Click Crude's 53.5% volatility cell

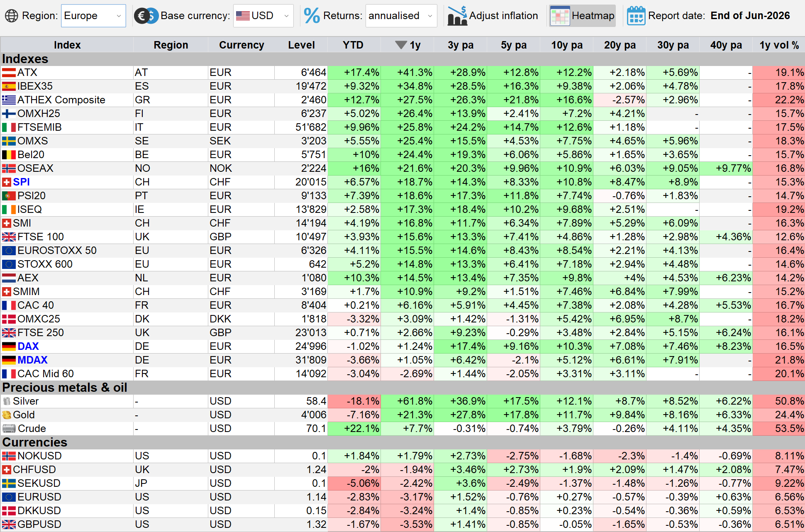(779, 429)
